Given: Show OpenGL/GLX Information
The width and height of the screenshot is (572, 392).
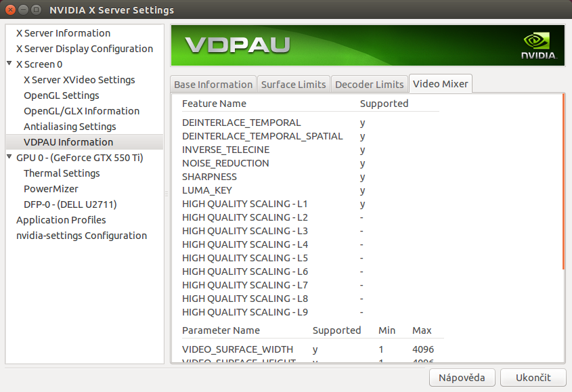Looking at the screenshot, I should tap(81, 111).
